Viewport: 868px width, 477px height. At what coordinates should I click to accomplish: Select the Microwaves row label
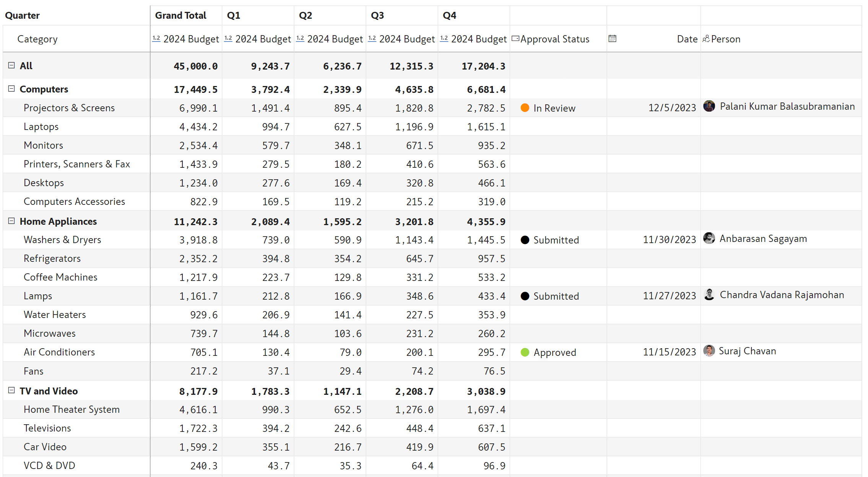(x=50, y=333)
